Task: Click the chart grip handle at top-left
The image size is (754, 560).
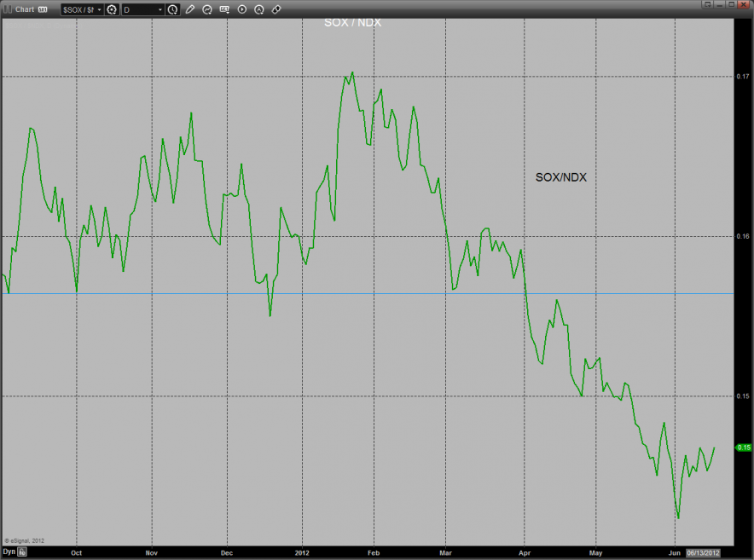Action: coord(7,9)
